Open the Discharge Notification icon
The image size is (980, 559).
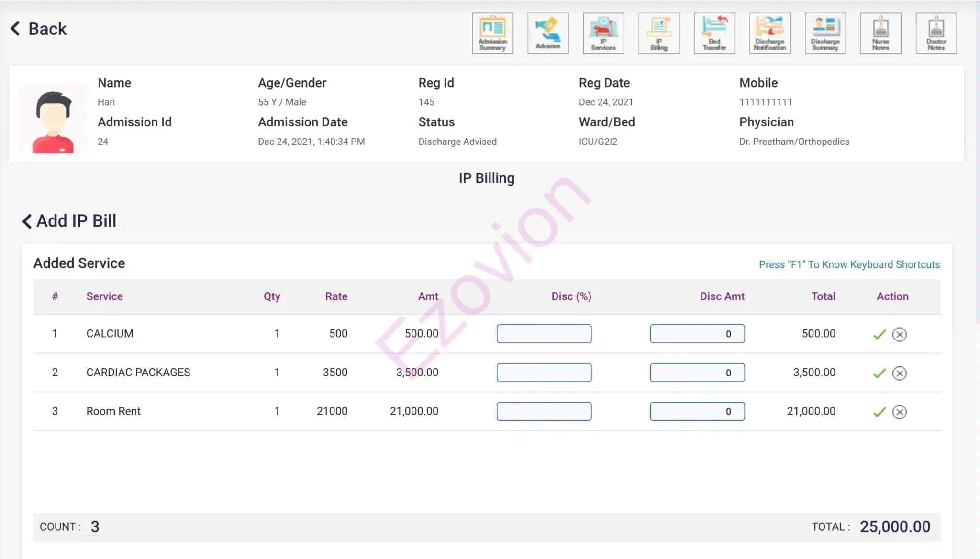(770, 33)
